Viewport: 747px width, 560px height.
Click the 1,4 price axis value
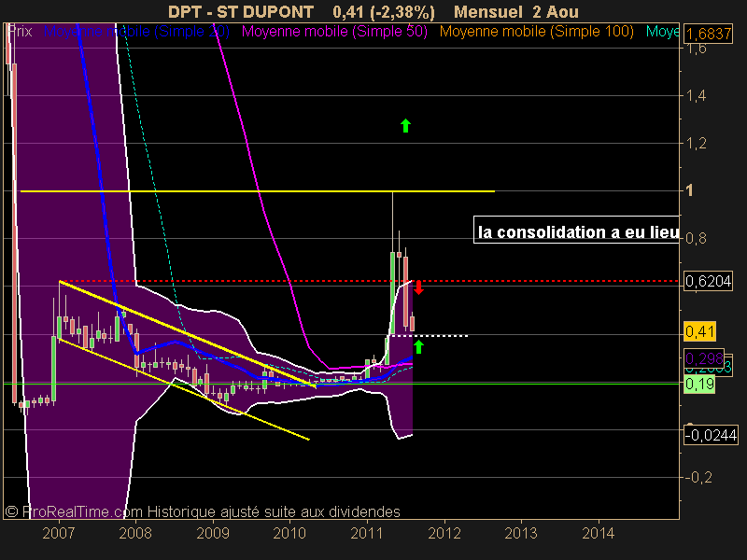(697, 96)
